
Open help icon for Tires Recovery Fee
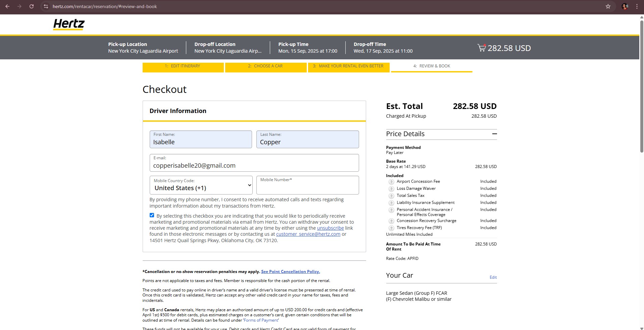[391, 228]
